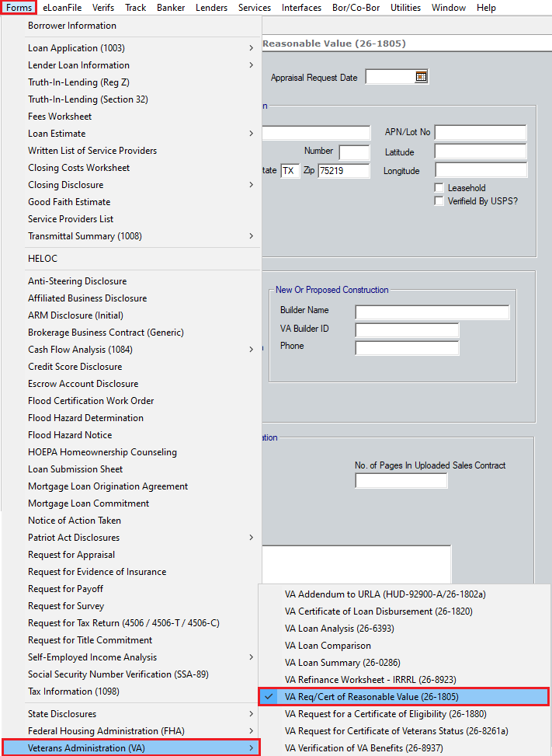Toggle the Leasehold checkbox
This screenshot has height=756, width=552.
click(x=439, y=188)
